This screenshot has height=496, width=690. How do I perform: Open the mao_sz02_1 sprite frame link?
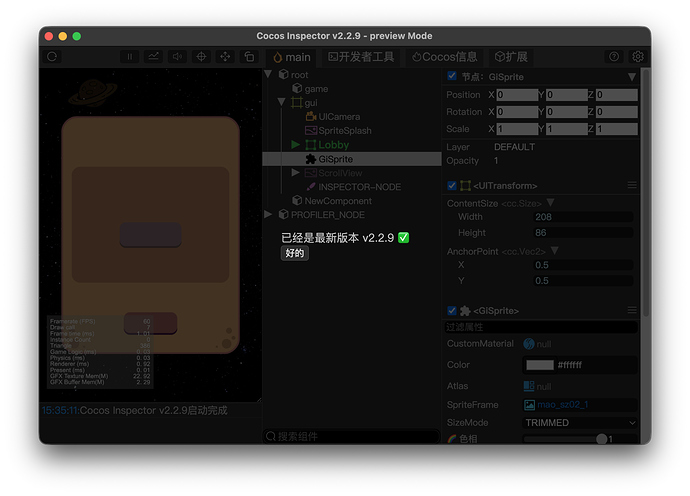click(x=562, y=404)
